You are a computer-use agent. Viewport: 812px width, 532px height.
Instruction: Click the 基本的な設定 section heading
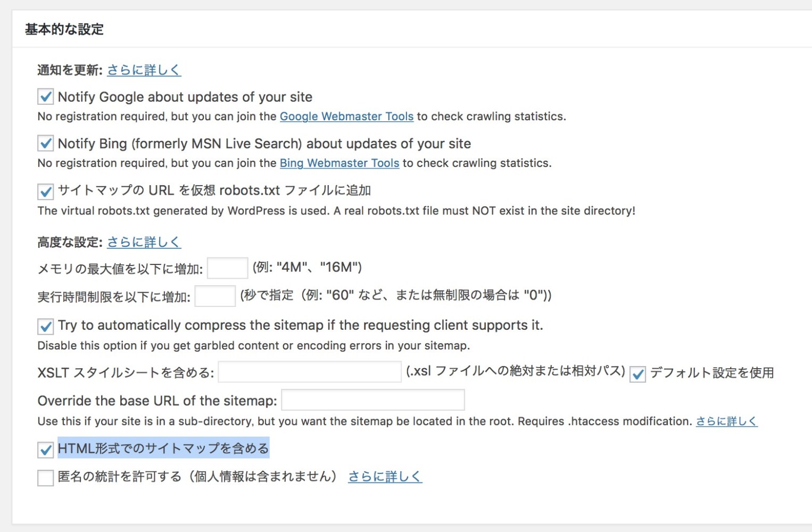[x=64, y=29]
